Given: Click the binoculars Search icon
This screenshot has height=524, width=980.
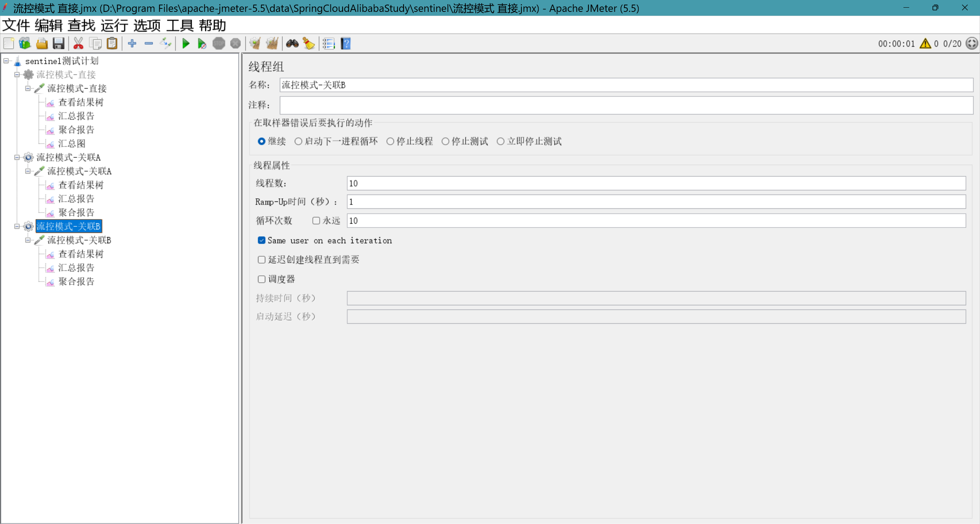Looking at the screenshot, I should [292, 44].
